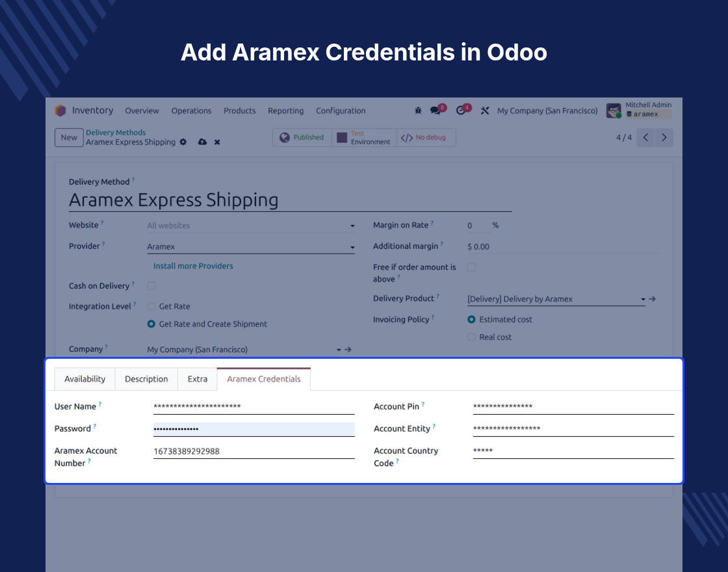This screenshot has width=728, height=572.
Task: Click the help mark beside Account Entity
Action: (x=434, y=426)
